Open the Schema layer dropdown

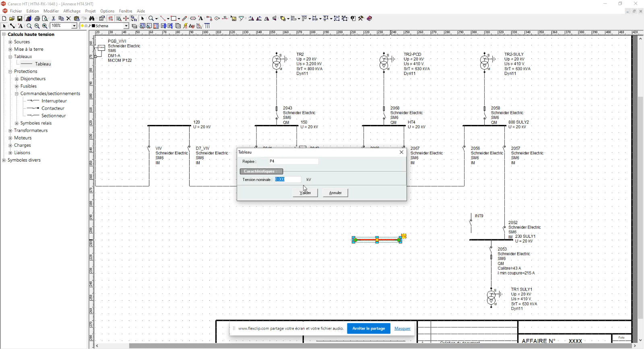pos(126,26)
